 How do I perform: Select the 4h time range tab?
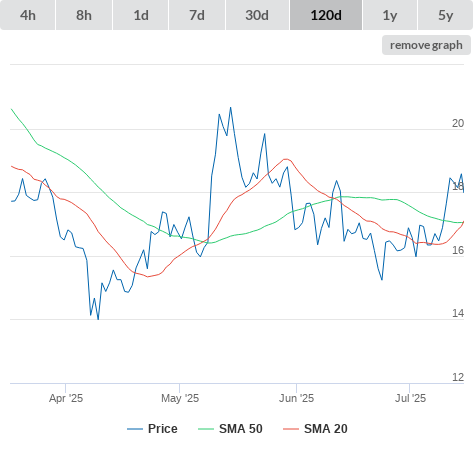tap(28, 15)
